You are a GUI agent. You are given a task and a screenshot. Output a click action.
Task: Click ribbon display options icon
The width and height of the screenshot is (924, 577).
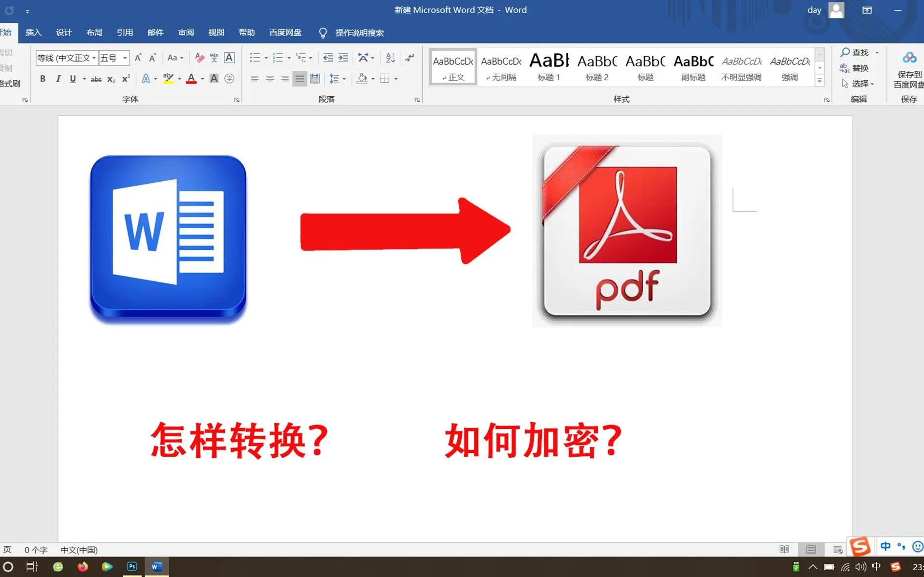point(867,10)
